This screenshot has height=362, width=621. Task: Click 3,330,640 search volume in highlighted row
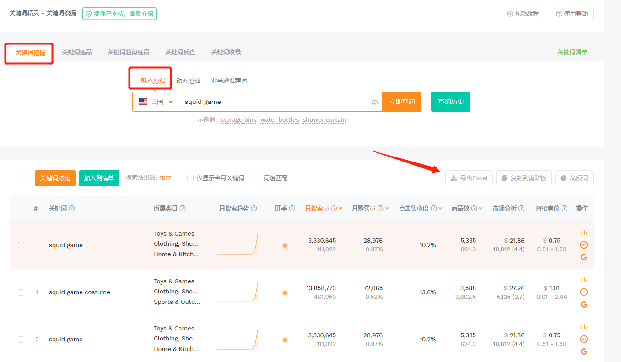click(322, 240)
